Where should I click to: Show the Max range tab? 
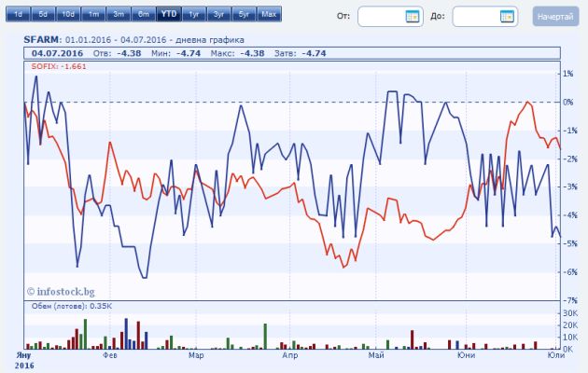[x=269, y=14]
